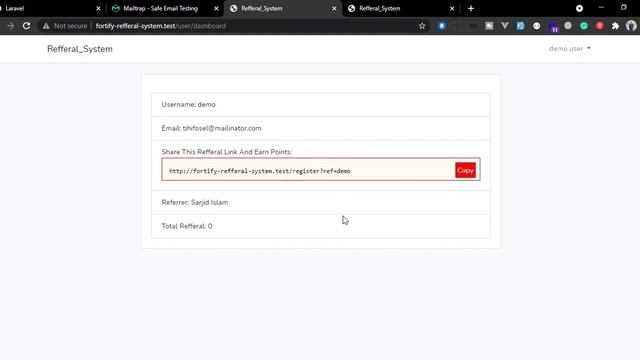Open the Not secure site warning
Viewport: 640px width, 360px height.
pyautogui.click(x=65, y=26)
